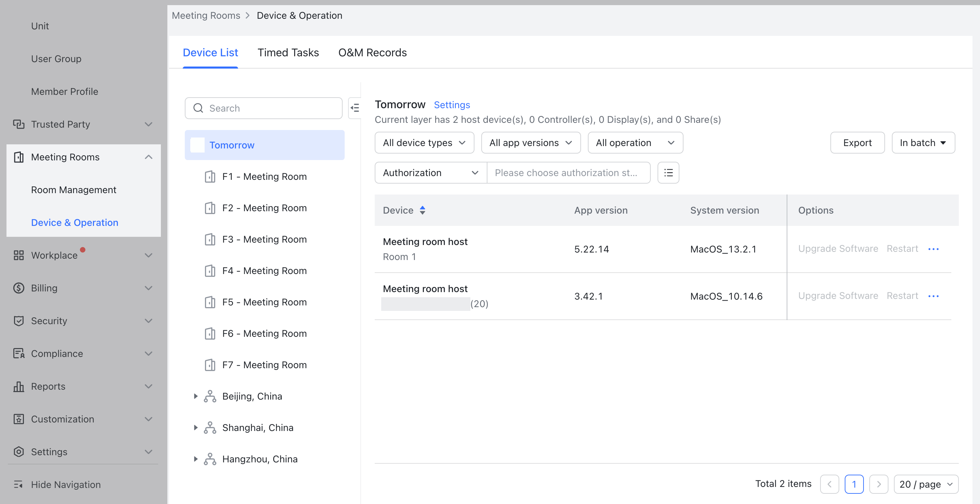Click the list view column settings icon
980x504 pixels.
(x=668, y=173)
